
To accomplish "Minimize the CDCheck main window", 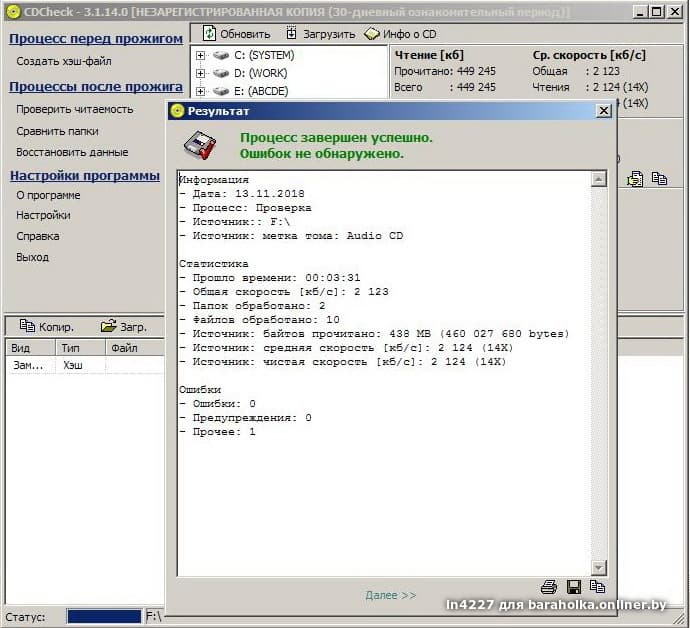I will coord(641,11).
